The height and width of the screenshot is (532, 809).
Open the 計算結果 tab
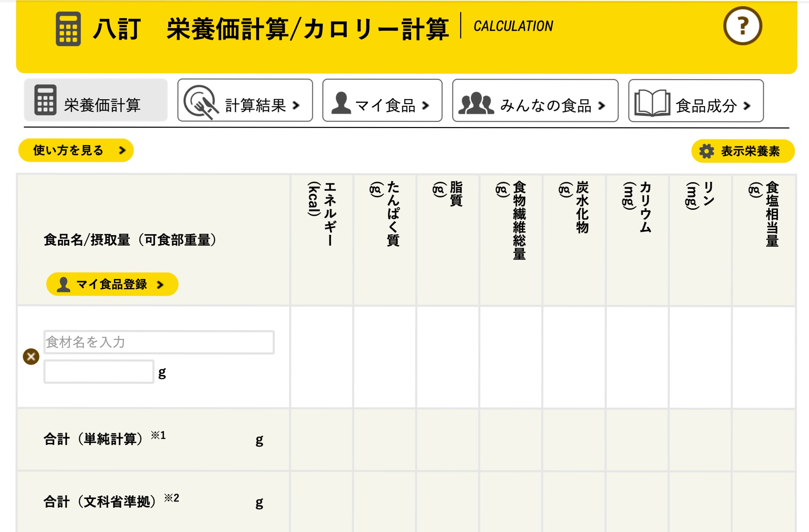(x=245, y=100)
